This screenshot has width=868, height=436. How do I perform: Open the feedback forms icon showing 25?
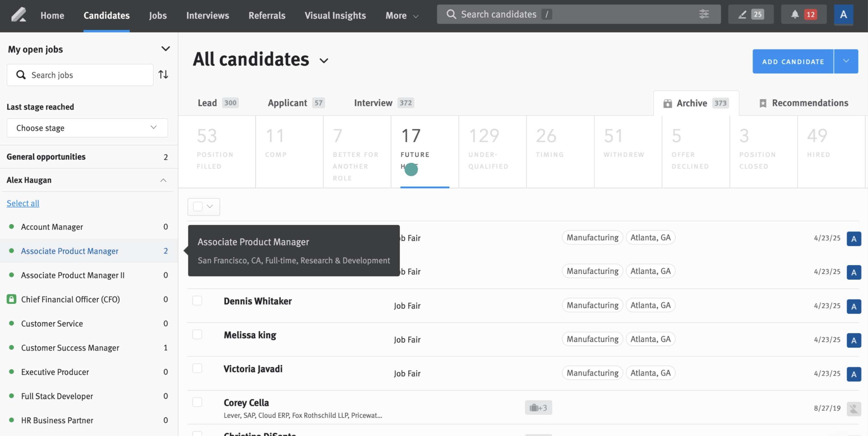[751, 15]
